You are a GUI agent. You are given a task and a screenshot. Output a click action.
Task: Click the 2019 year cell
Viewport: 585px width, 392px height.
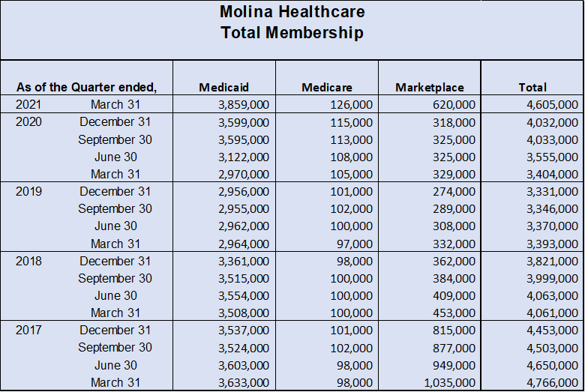pos(28,192)
